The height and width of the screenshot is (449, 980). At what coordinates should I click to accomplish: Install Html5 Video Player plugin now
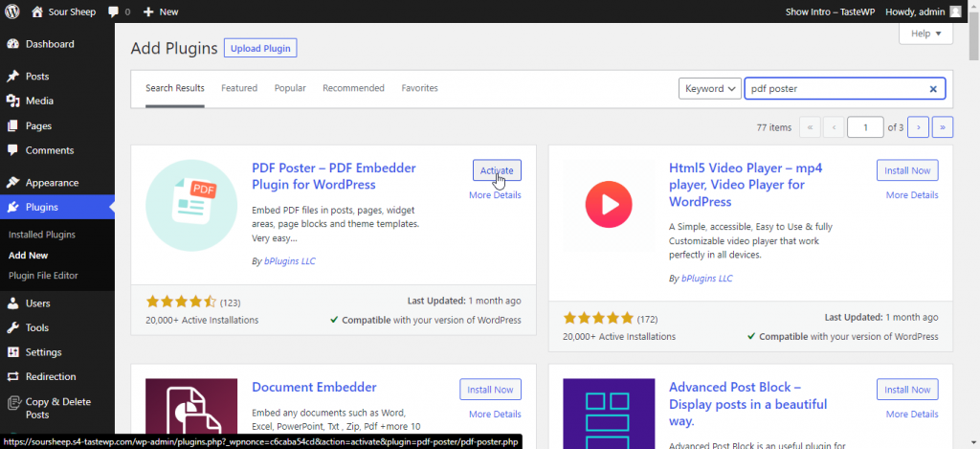tap(907, 170)
